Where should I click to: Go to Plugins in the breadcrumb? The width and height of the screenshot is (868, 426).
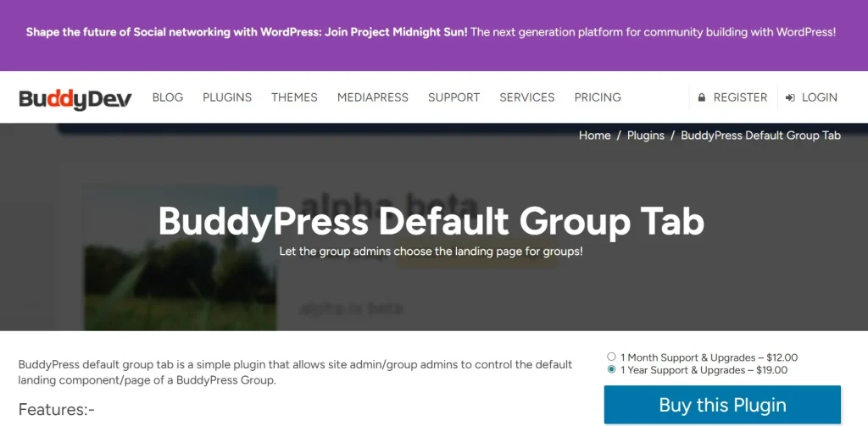tap(645, 136)
